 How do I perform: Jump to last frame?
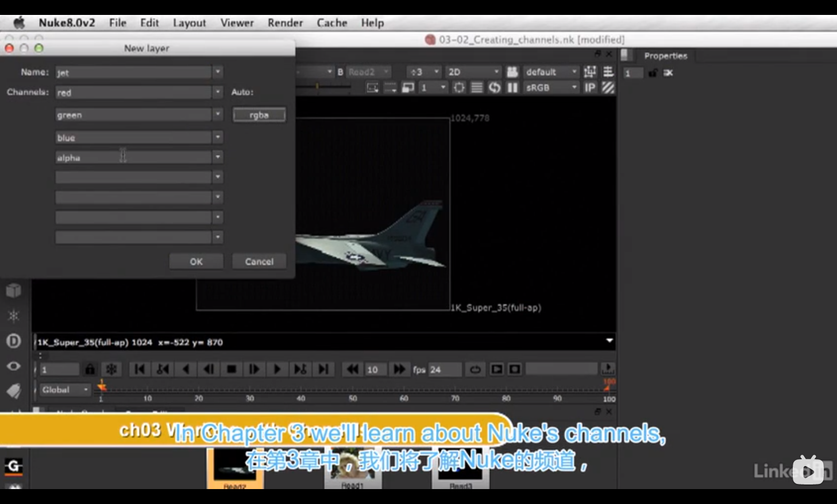click(x=323, y=369)
